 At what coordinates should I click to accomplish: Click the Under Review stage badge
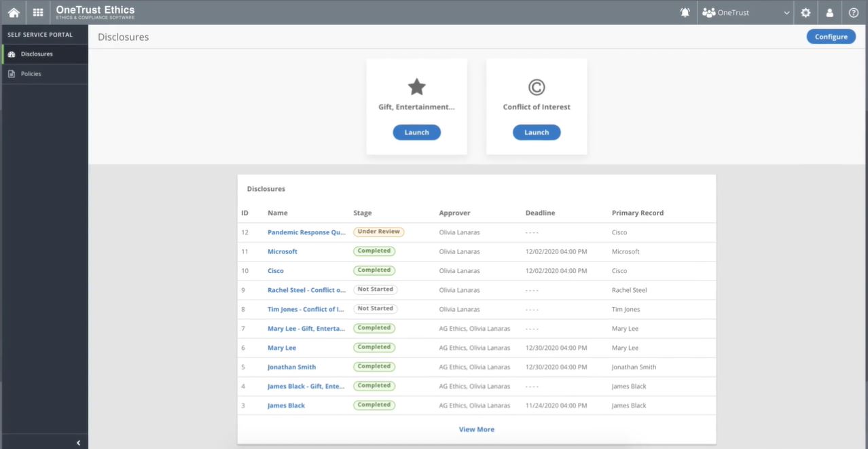(379, 232)
